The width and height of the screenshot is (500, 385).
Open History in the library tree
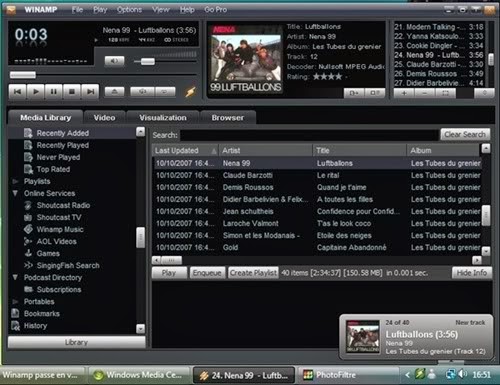[x=35, y=325]
